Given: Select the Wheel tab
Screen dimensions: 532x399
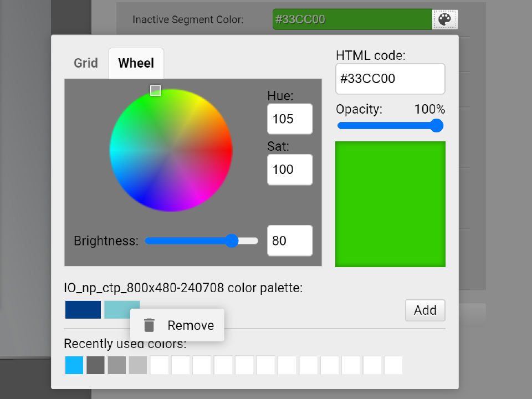Looking at the screenshot, I should pyautogui.click(x=136, y=63).
